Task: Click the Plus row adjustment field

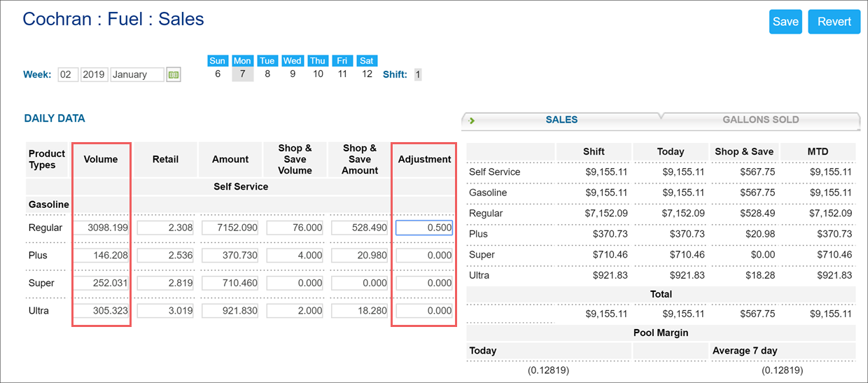Action: (424, 256)
